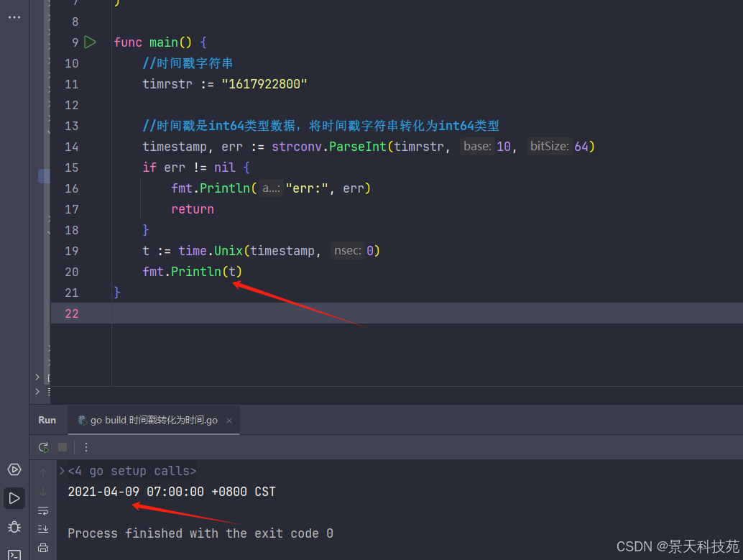Open the Services tool window
Image resolution: width=743 pixels, height=560 pixels.
14,469
